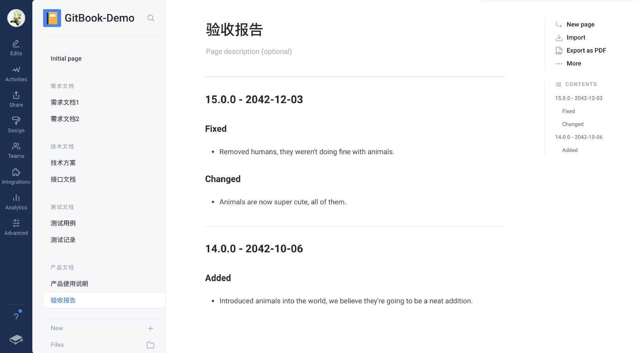Click the page description field
The width and height of the screenshot is (644, 353).
249,51
